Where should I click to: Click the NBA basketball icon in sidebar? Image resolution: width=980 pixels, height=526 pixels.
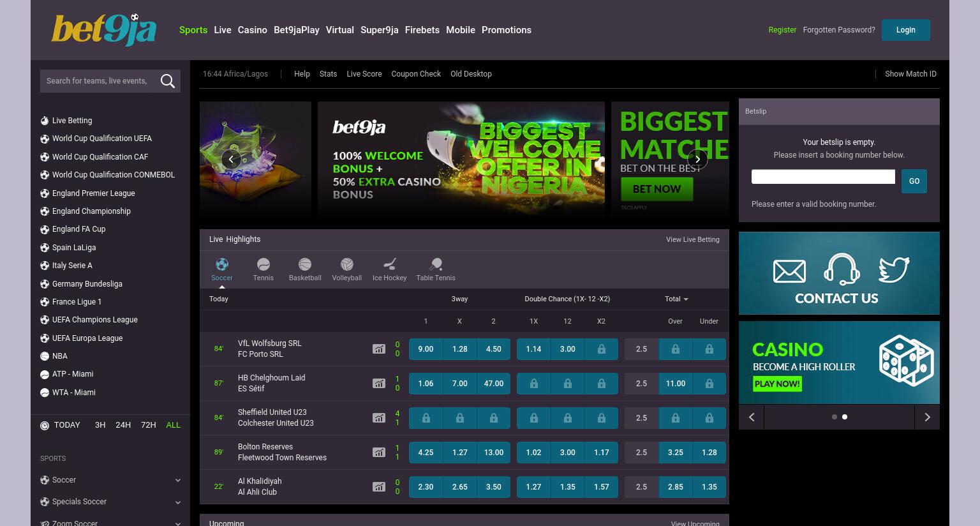(45, 356)
